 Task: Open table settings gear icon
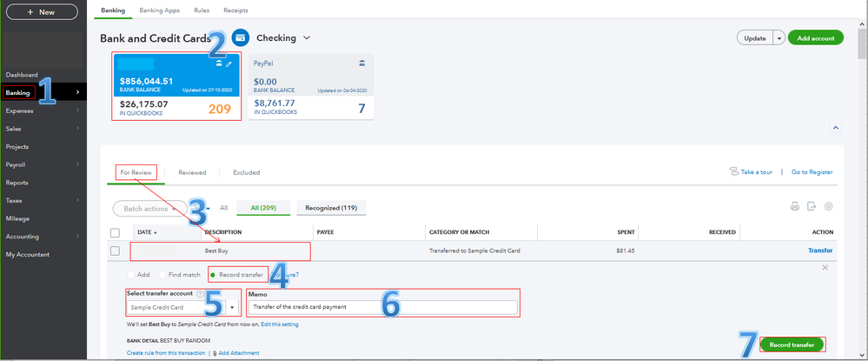click(829, 207)
